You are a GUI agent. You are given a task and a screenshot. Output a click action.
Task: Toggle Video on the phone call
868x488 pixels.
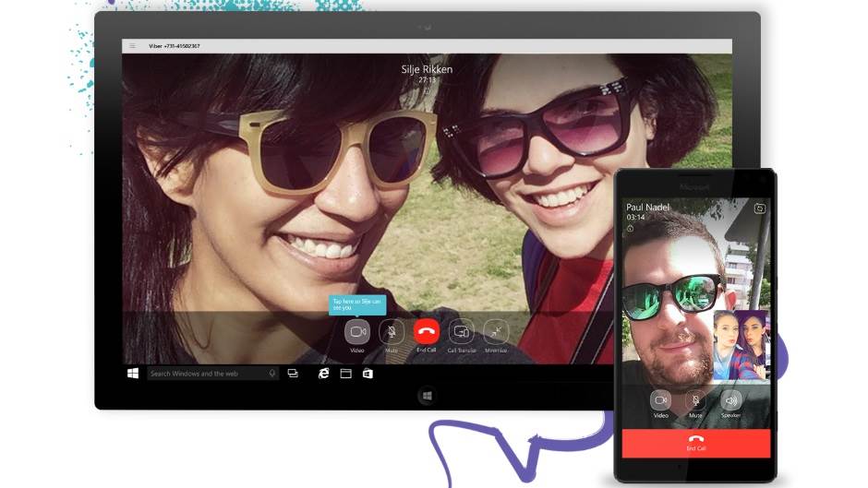click(660, 399)
